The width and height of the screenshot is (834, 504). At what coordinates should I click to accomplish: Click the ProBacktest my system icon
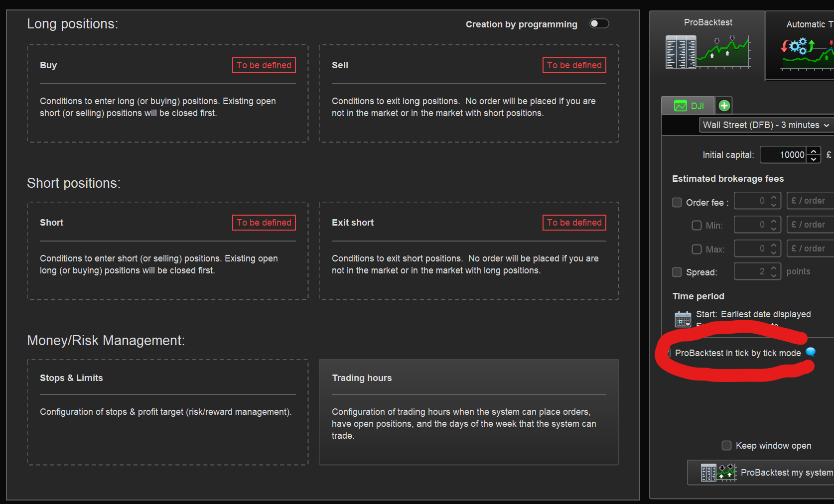point(718,472)
